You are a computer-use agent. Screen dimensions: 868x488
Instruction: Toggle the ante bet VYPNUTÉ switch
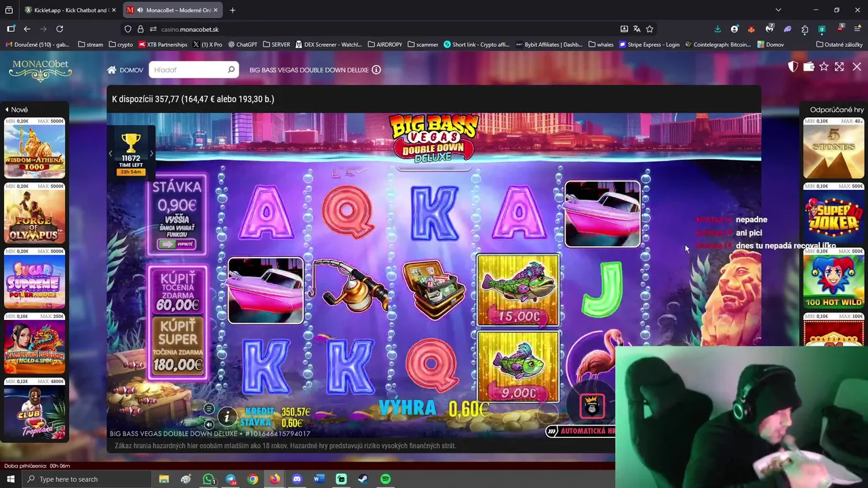point(176,244)
